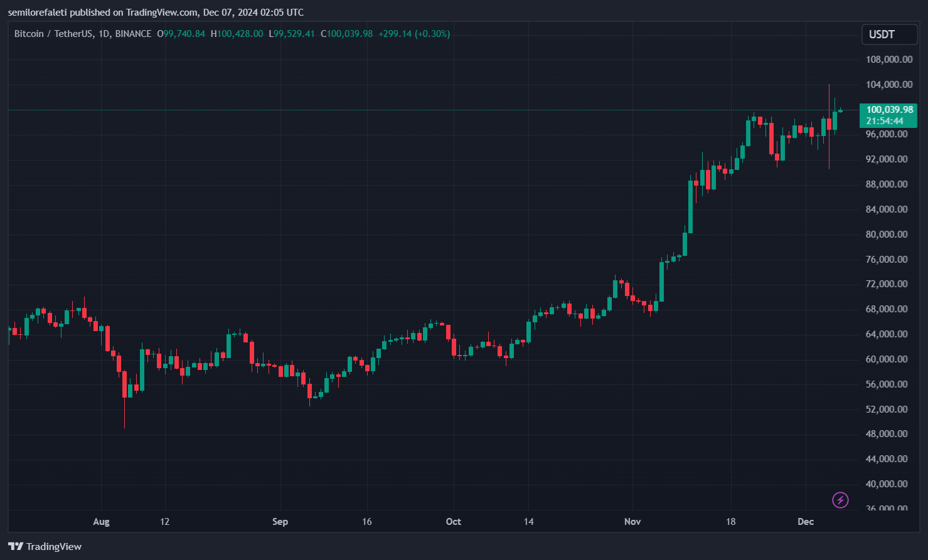This screenshot has height=560, width=928.
Task: Click the 1D interval text in legend
Action: (x=104, y=34)
